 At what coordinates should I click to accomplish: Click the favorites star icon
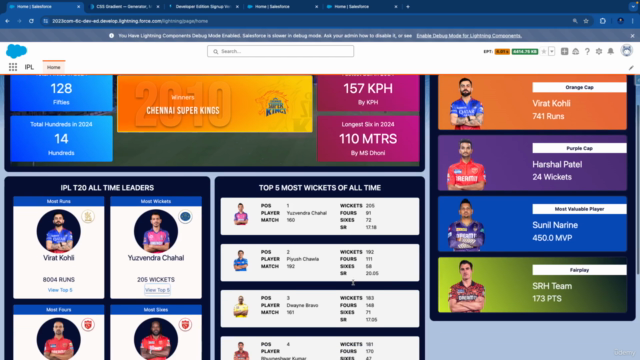point(544,51)
